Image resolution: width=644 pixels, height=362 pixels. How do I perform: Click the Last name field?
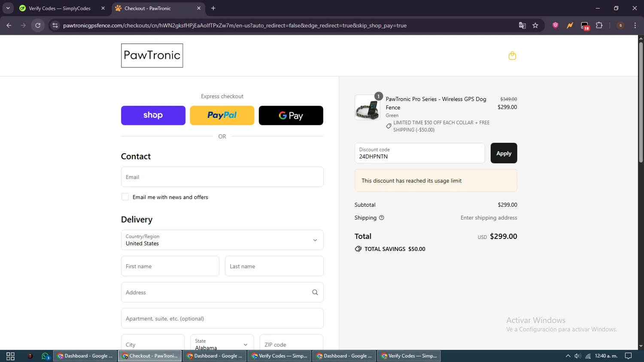(x=274, y=266)
